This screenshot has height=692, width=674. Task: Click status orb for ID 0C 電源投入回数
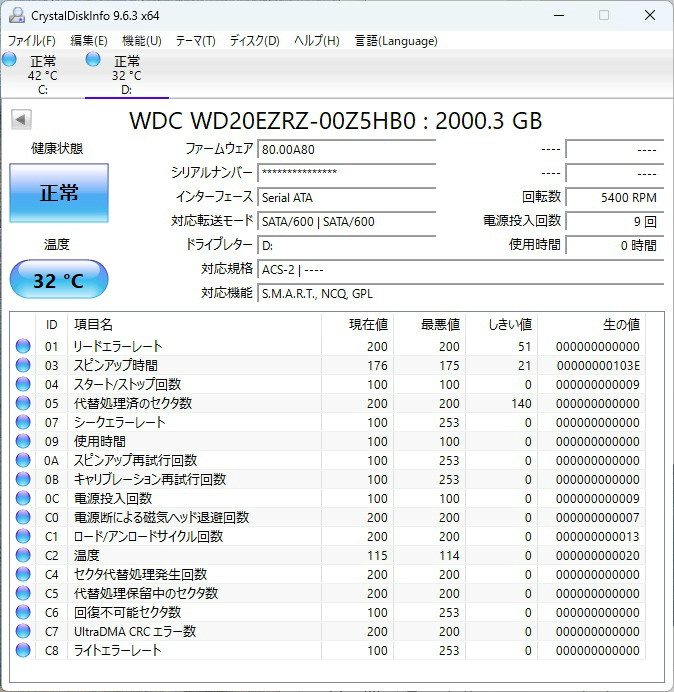coord(23,498)
